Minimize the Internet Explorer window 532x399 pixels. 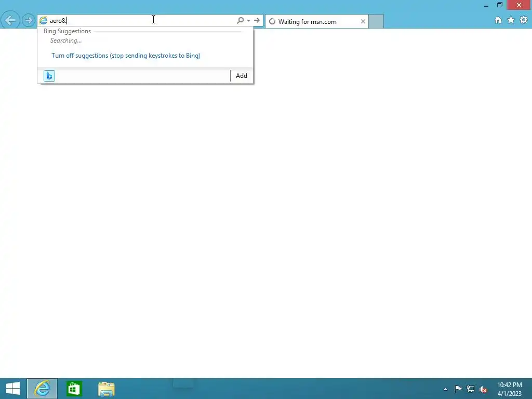pyautogui.click(x=486, y=5)
